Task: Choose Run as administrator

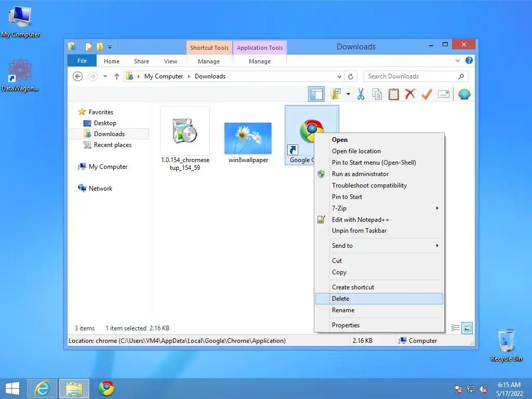Action: point(379,174)
